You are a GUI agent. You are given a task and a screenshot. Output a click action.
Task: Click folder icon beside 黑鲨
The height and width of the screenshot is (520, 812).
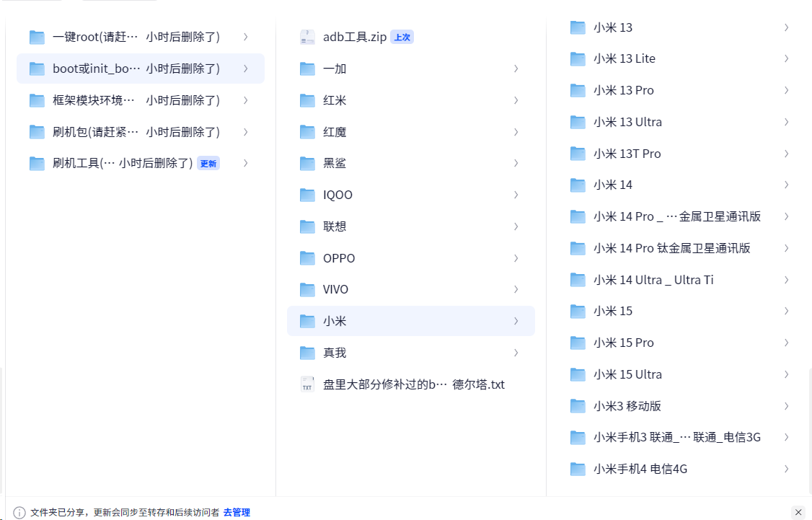(x=307, y=163)
